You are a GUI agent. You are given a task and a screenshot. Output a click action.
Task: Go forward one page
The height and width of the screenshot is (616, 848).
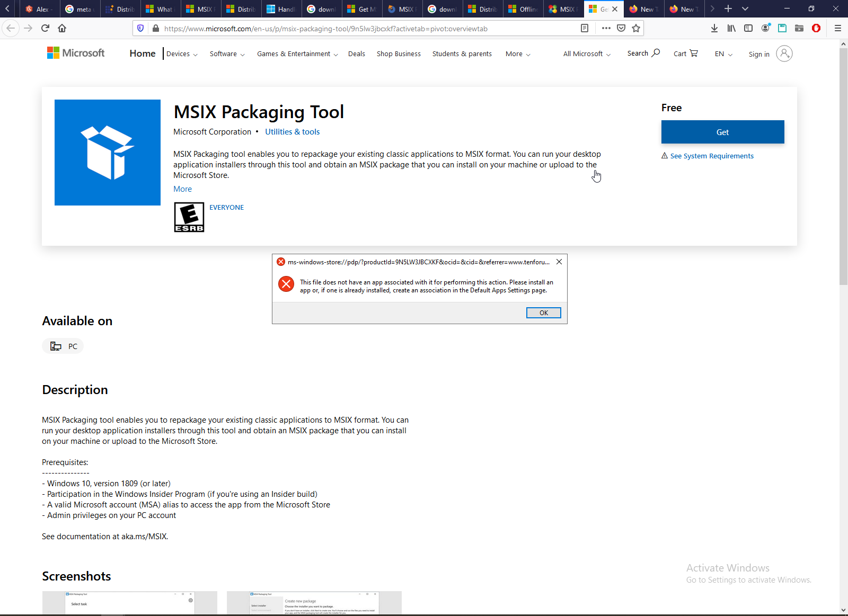pos(28,28)
